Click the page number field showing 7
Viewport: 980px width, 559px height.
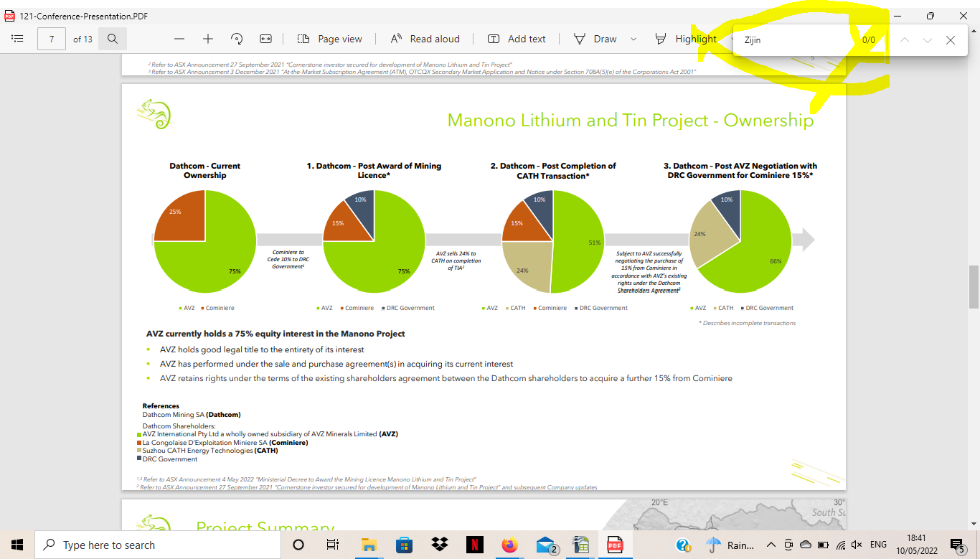coord(52,39)
